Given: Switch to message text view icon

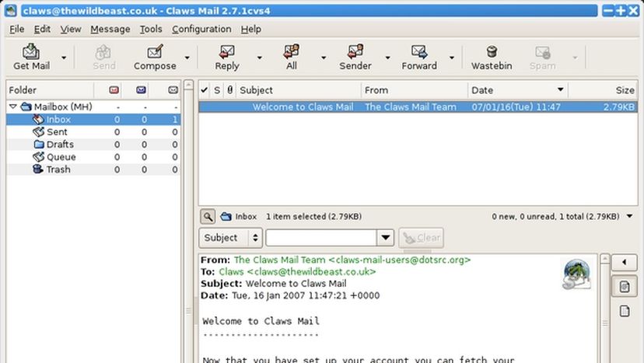Looking at the screenshot, I should [x=623, y=287].
